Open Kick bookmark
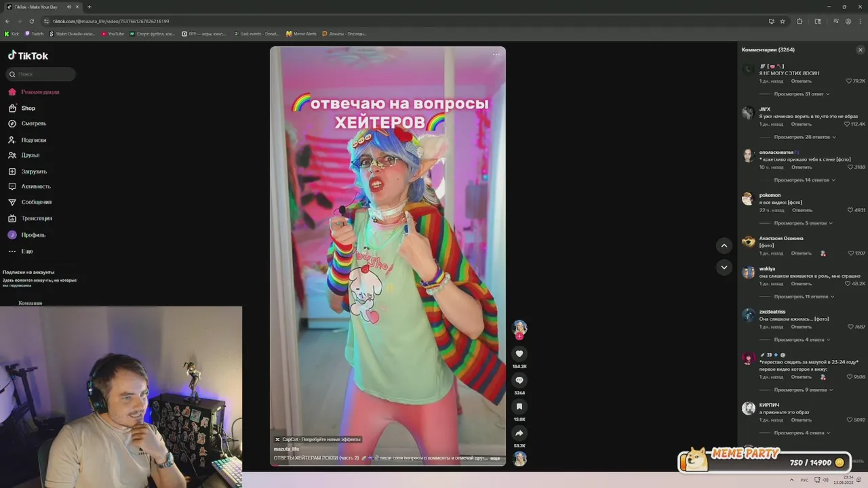868x488 pixels. tap(12, 34)
